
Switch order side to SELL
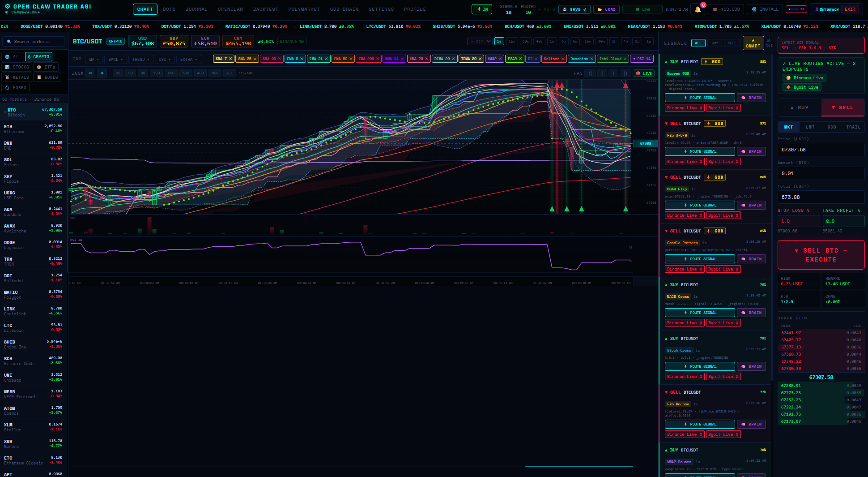(842, 108)
